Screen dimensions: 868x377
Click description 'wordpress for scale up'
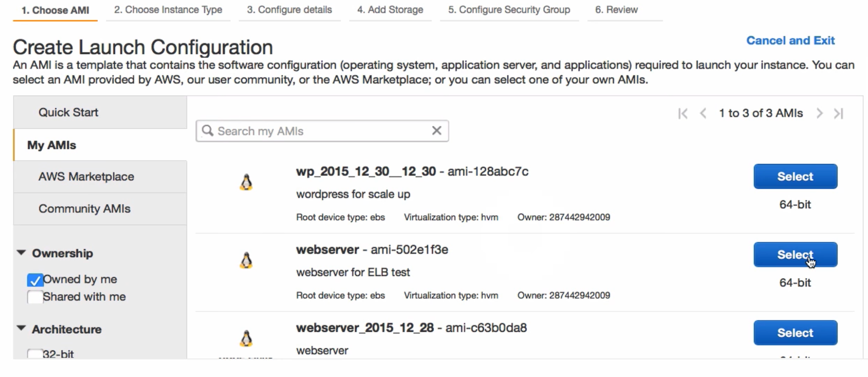(353, 194)
